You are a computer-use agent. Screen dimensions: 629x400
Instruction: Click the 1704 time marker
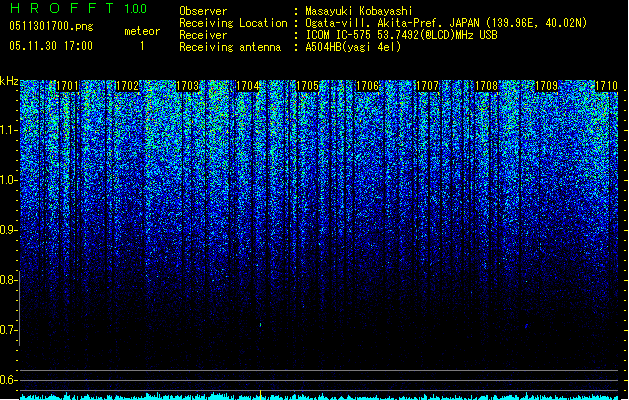pos(248,86)
